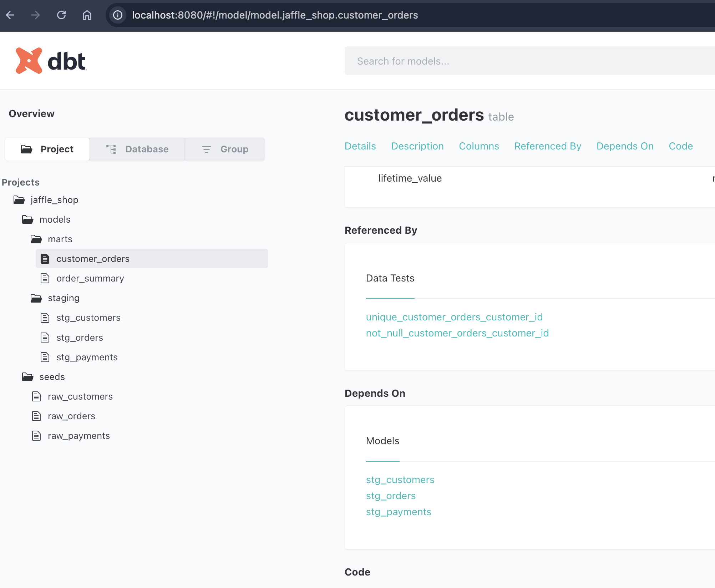Image resolution: width=715 pixels, height=588 pixels.
Task: Click the browser reload icon
Action: click(61, 15)
